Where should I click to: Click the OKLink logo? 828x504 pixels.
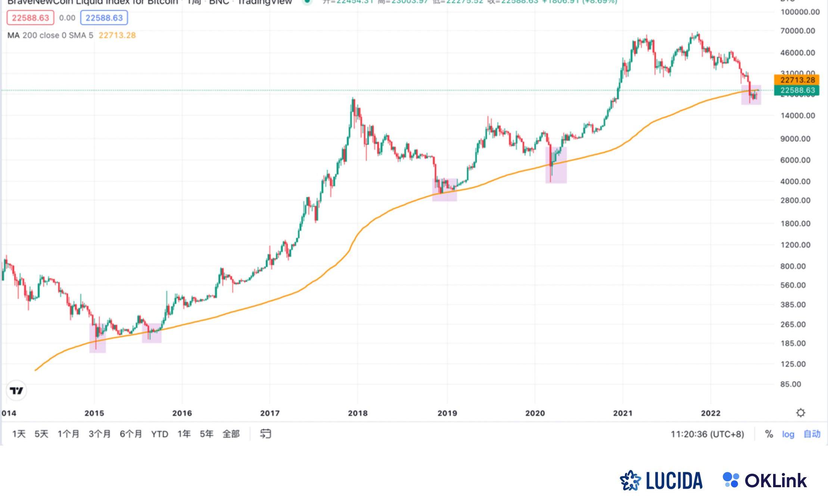coord(765,480)
